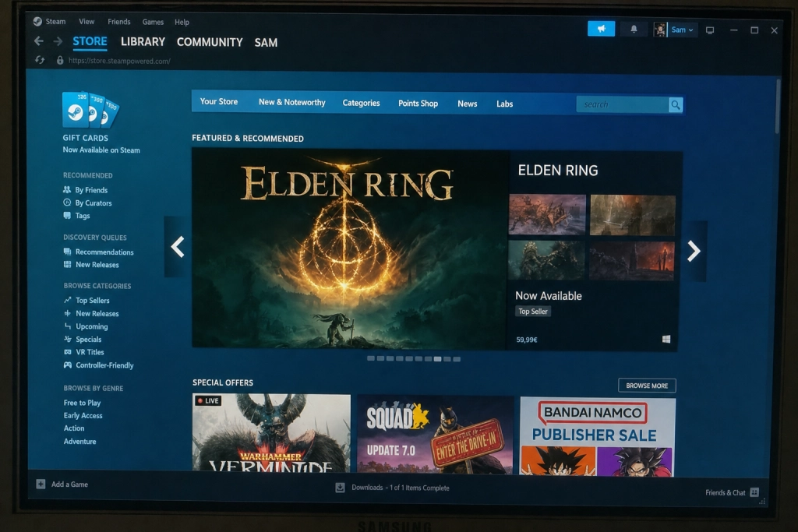This screenshot has height=532, width=798.
Task: Open the Friends menu
Action: coord(119,21)
